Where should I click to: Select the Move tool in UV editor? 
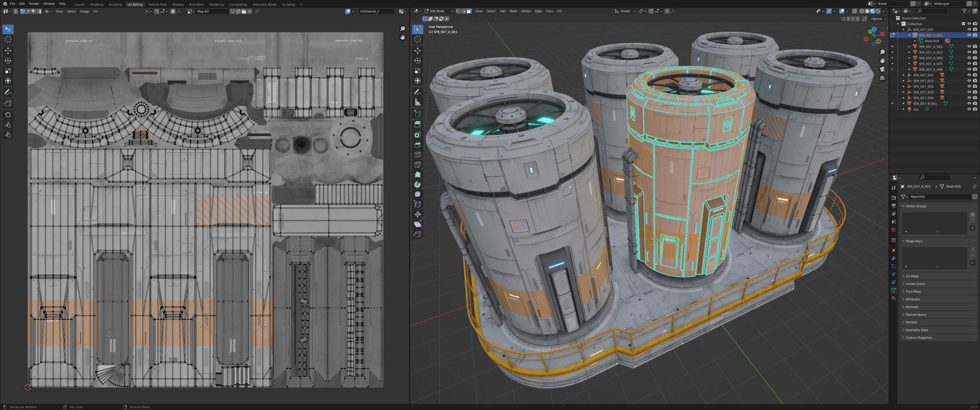pos(8,51)
